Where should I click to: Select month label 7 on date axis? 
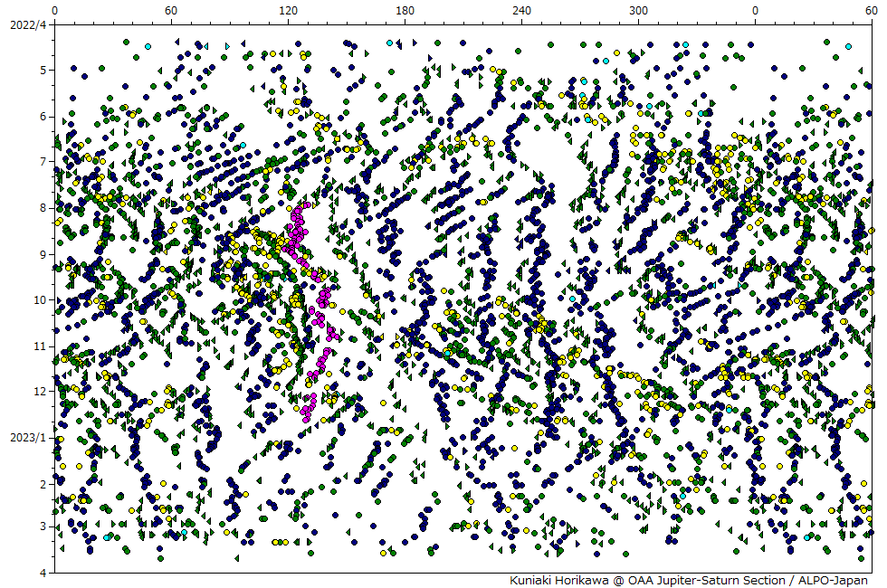[x=43, y=162]
